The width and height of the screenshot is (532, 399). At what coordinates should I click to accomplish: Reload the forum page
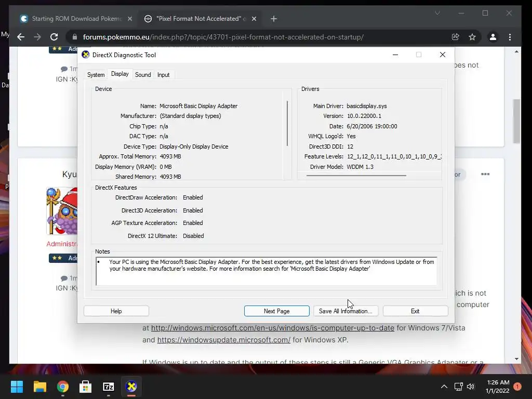point(54,37)
